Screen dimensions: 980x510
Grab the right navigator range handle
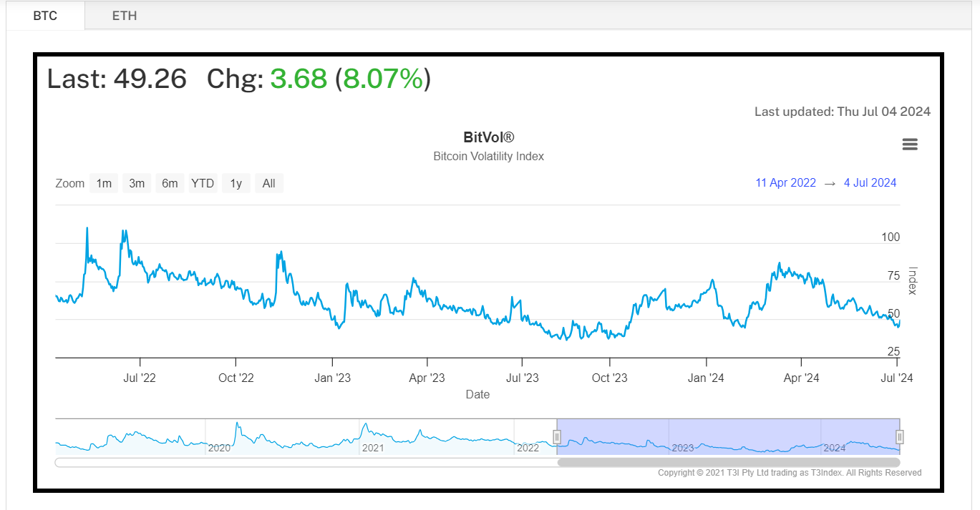[900, 437]
